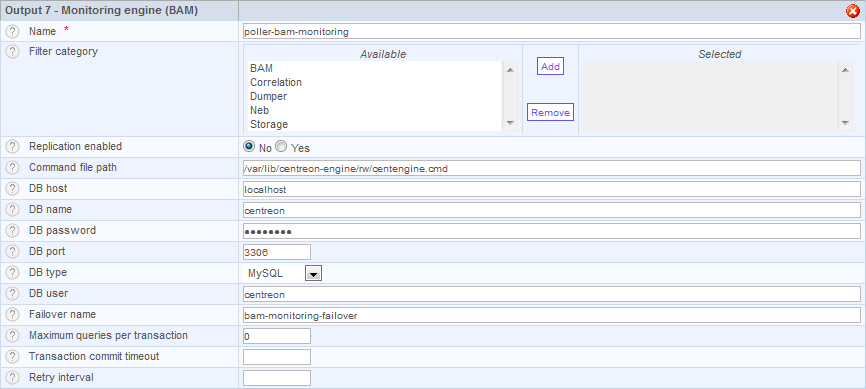Viewport: 866px width, 389px height.
Task: Click the help icon next to Filter category
Action: [12, 52]
